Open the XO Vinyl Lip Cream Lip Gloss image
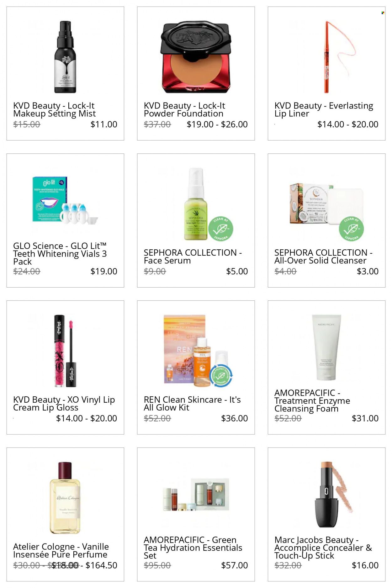This screenshot has width=392, height=588. [x=65, y=351]
